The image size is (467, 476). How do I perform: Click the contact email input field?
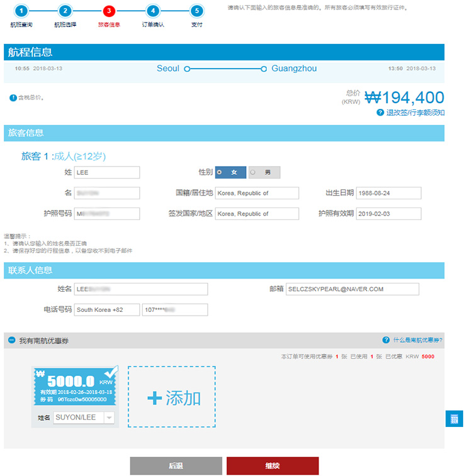tap(352, 289)
